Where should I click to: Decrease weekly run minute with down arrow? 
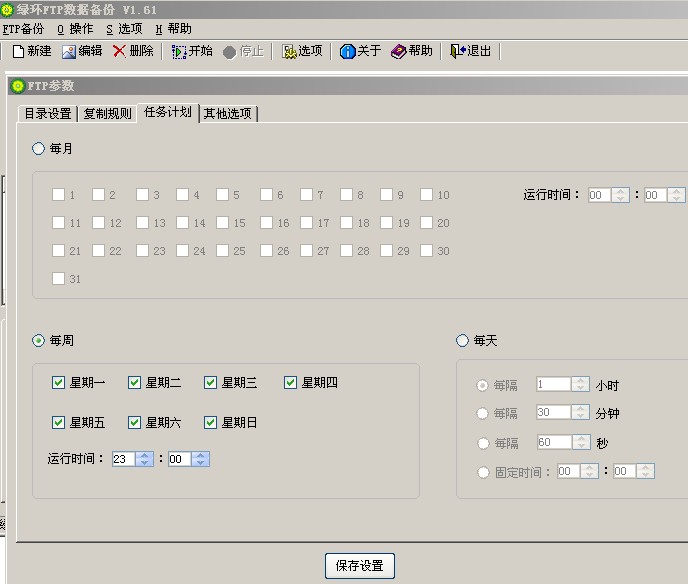(x=201, y=463)
